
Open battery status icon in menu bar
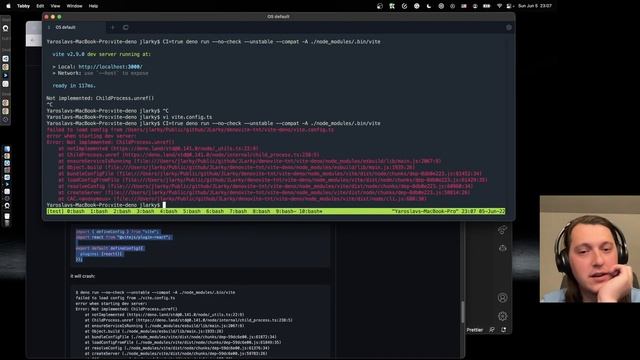pyautogui.click(x=487, y=6)
